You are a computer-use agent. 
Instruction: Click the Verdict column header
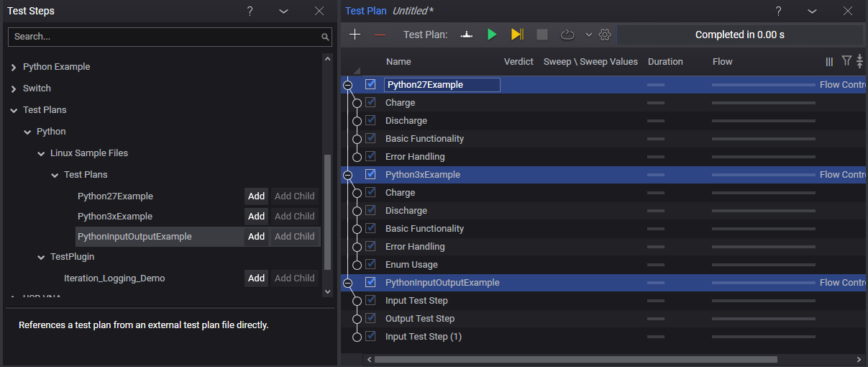(518, 62)
